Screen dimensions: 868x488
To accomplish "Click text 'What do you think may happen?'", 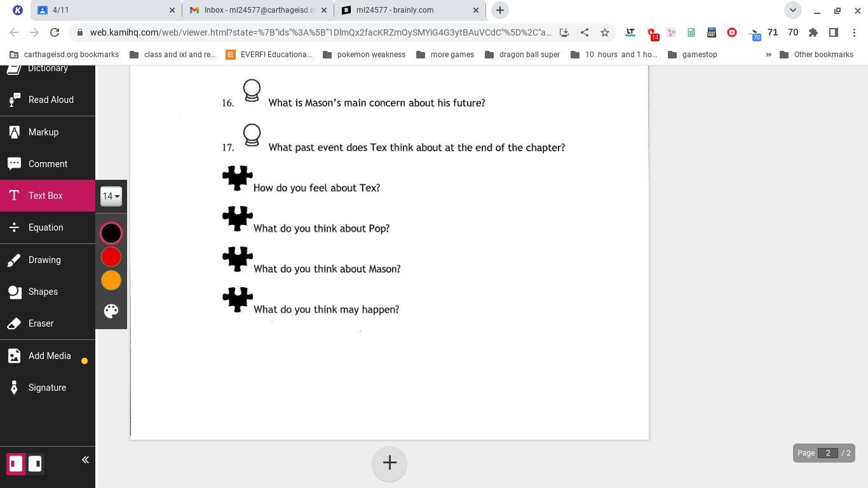I will point(326,309).
